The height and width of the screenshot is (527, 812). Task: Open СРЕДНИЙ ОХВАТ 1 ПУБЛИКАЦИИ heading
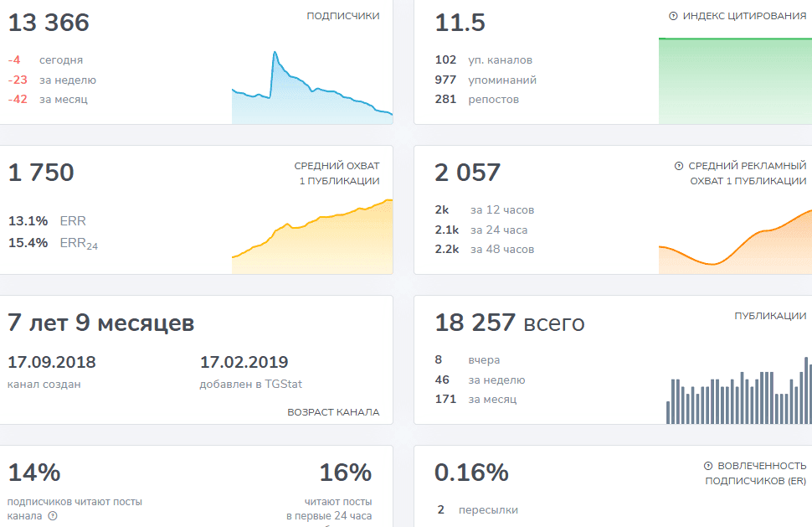pyautogui.click(x=337, y=173)
